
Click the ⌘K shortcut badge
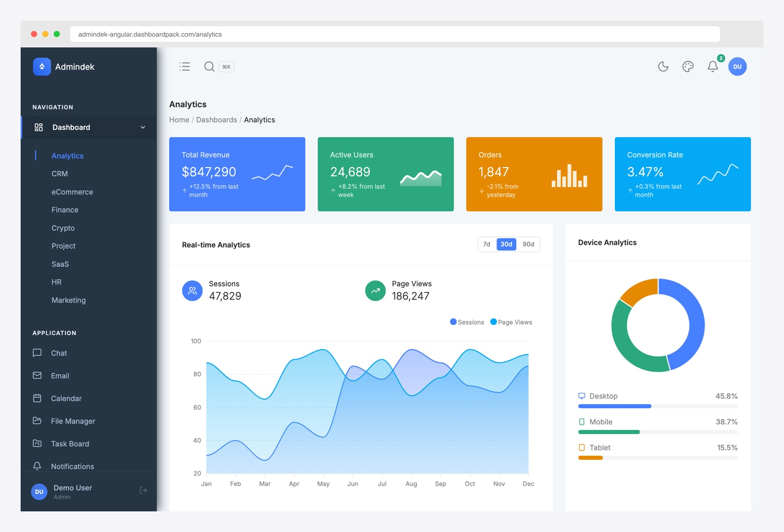tap(226, 66)
